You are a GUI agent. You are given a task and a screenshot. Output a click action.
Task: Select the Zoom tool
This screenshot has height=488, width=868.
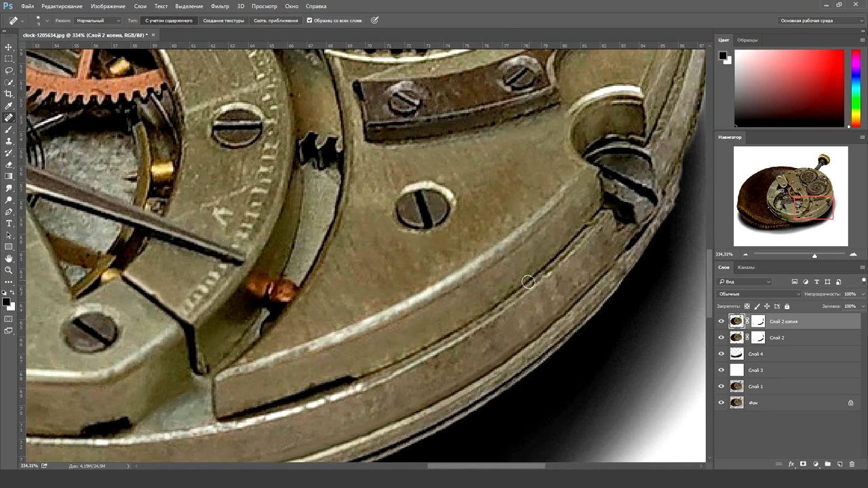click(x=9, y=270)
